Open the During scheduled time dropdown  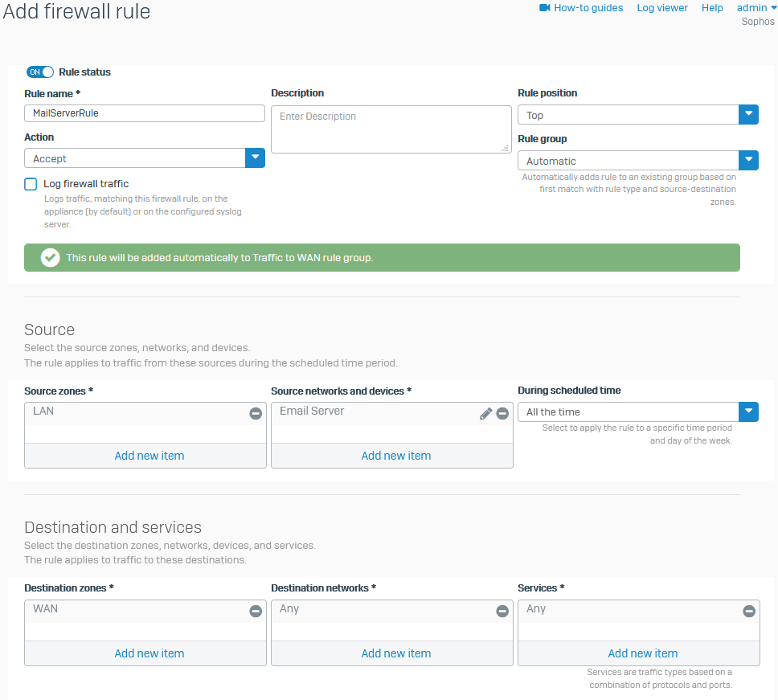[748, 411]
